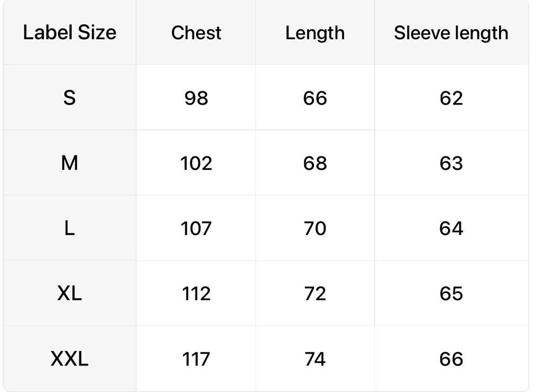The image size is (543, 392).
Task: Click chest value 107 for size L
Action: [196, 229]
